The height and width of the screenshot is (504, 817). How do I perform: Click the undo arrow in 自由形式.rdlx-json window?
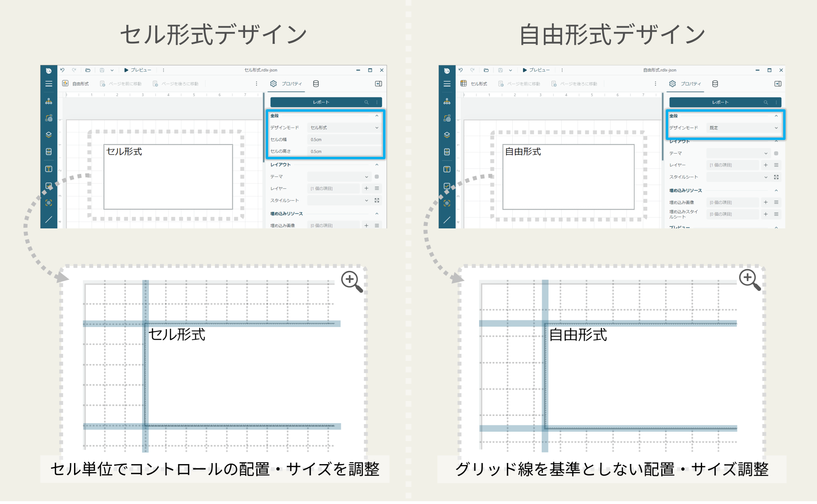(460, 70)
